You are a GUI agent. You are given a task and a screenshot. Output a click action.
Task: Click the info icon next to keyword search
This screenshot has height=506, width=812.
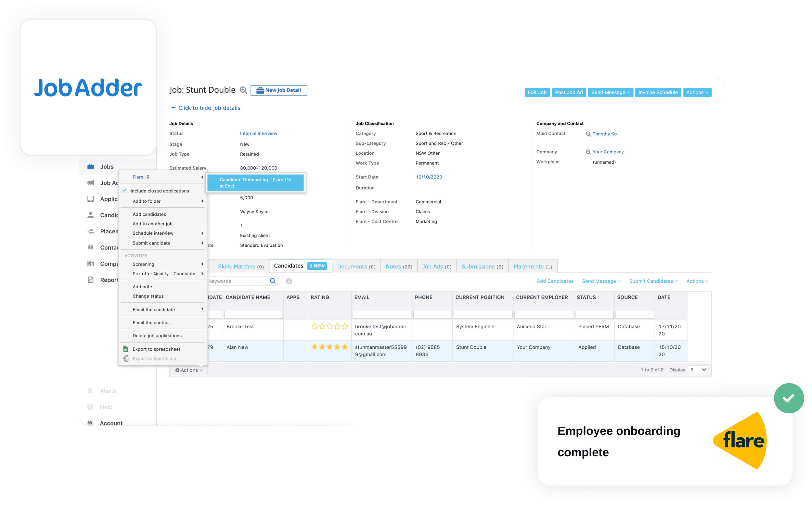(x=289, y=281)
